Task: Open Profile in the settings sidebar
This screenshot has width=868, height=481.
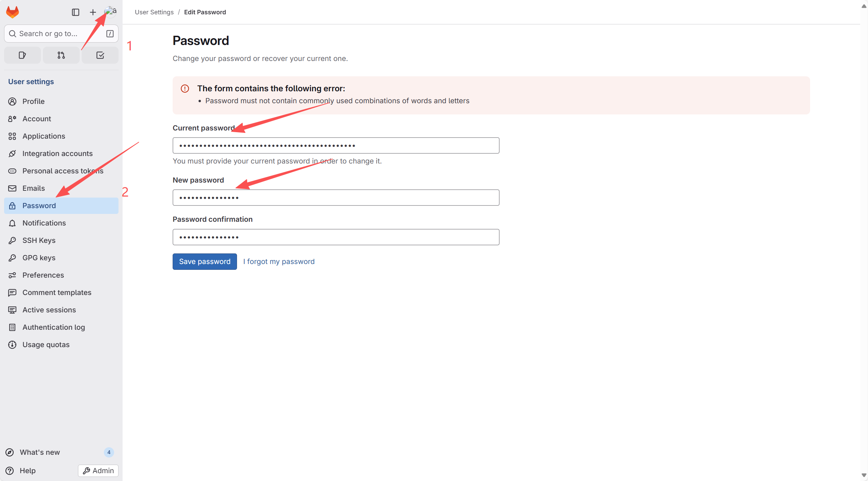Action: click(x=33, y=102)
